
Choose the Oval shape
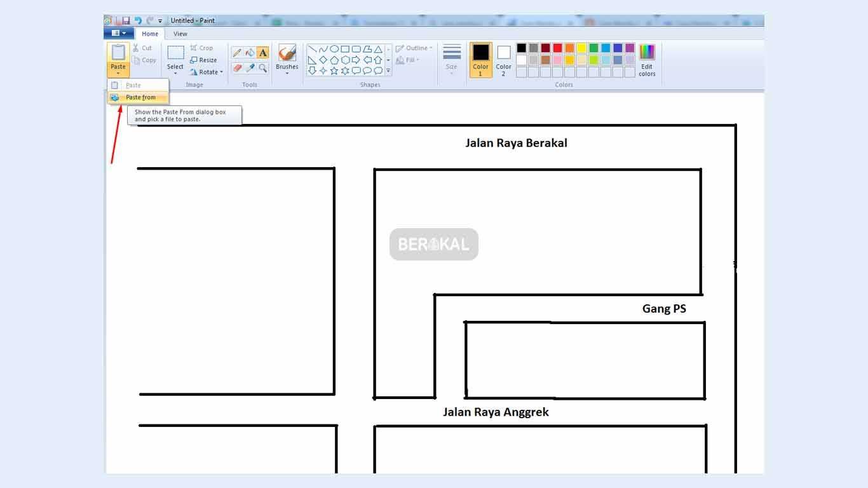334,49
